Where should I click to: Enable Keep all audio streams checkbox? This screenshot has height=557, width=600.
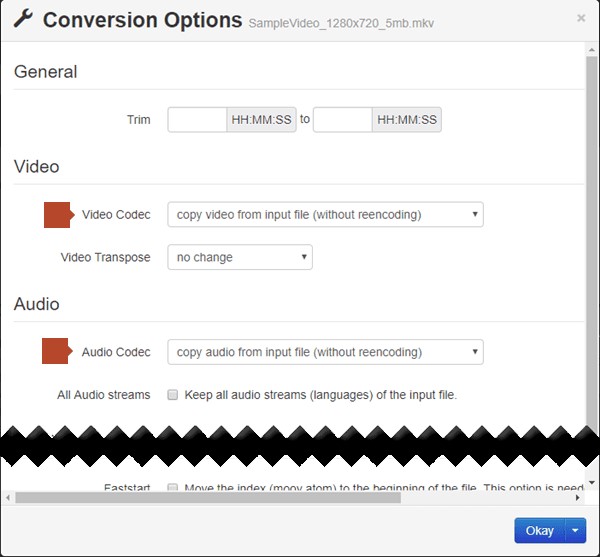[x=173, y=395]
